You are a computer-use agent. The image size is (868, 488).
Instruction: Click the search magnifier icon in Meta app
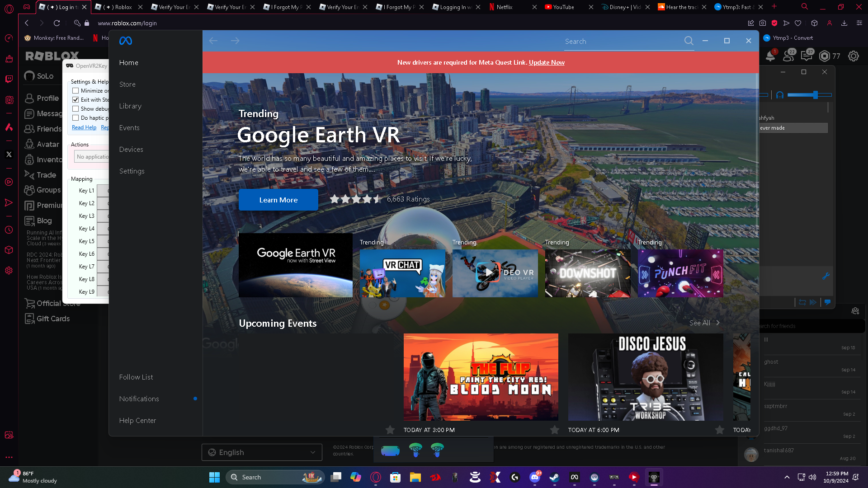[x=689, y=41]
